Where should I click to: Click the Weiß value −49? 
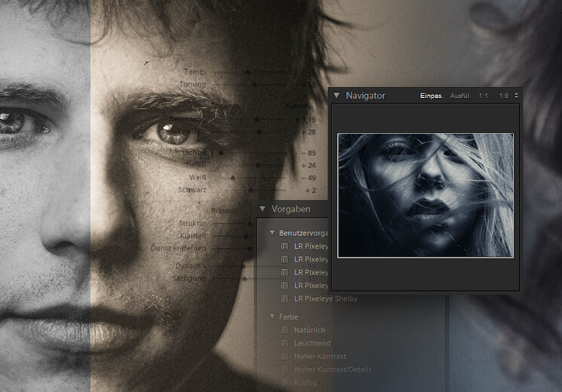pos(309,178)
